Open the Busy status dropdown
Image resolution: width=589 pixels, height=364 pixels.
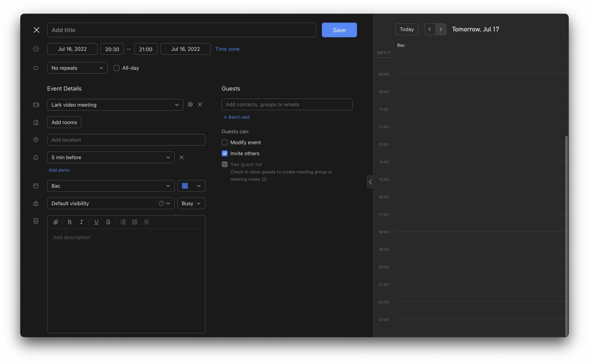pos(191,203)
